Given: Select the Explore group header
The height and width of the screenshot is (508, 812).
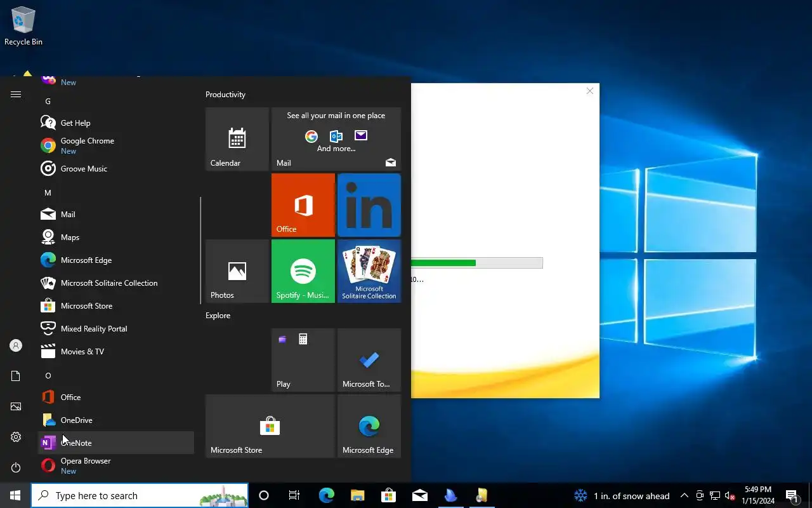Looking at the screenshot, I should (218, 316).
